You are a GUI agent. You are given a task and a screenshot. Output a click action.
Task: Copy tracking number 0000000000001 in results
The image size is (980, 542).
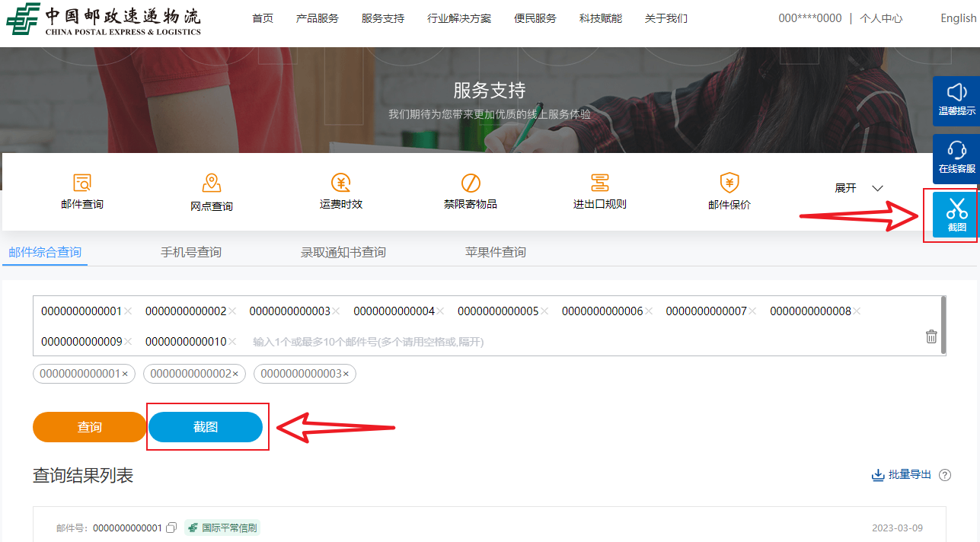tap(171, 528)
